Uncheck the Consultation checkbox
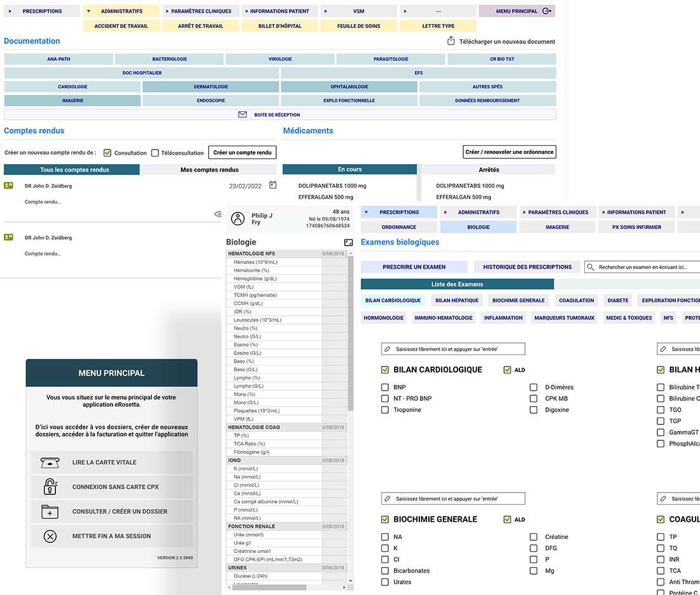This screenshot has height=595, width=700. coord(108,153)
